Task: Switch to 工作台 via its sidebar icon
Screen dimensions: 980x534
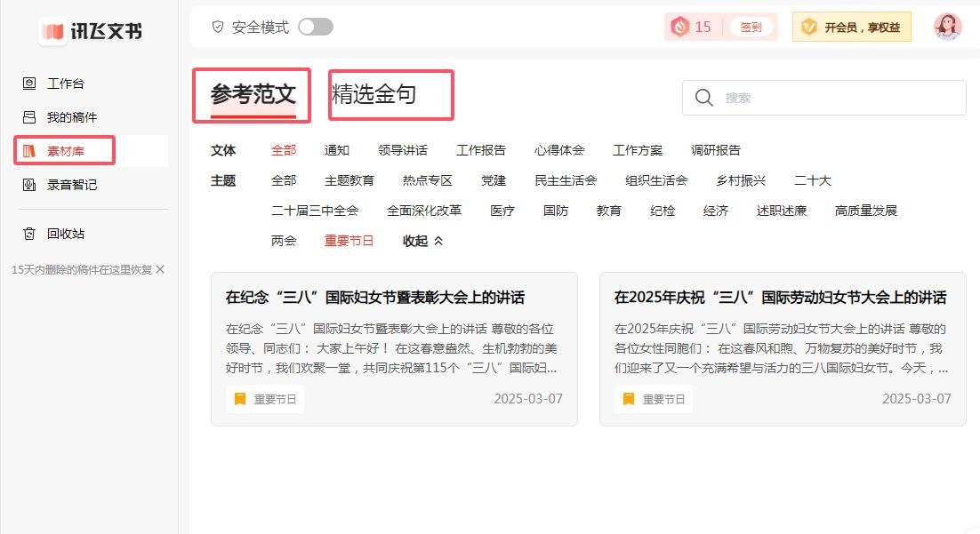Action: pyautogui.click(x=53, y=83)
